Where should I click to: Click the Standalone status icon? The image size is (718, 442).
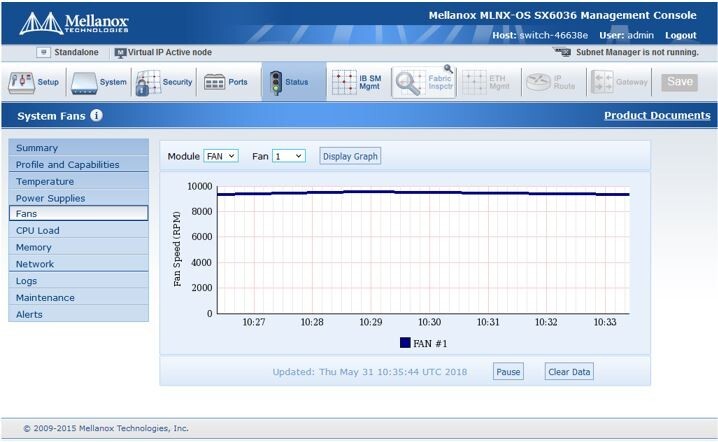coord(43,52)
